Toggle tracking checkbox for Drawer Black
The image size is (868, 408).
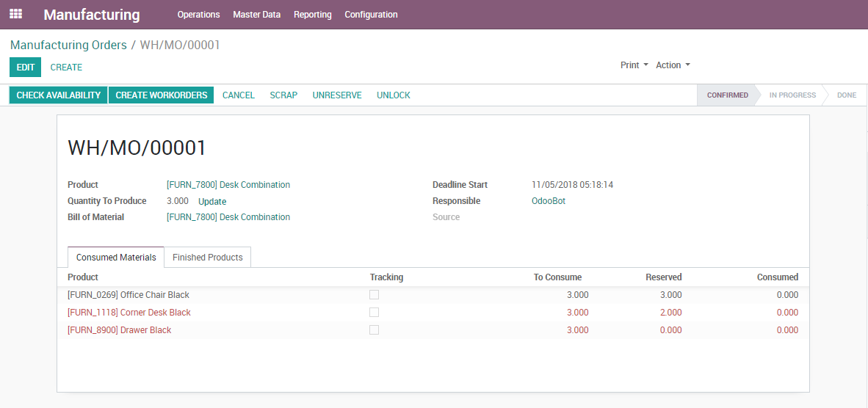pos(374,330)
